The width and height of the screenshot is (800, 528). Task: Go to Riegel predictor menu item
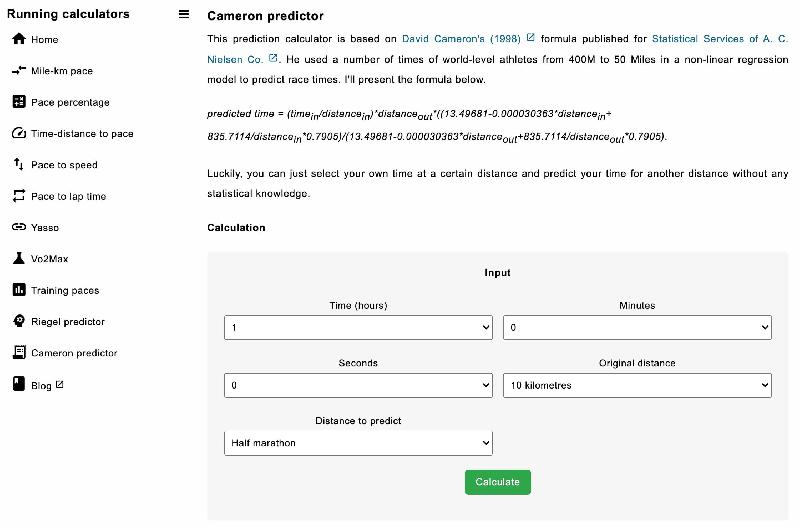68,321
